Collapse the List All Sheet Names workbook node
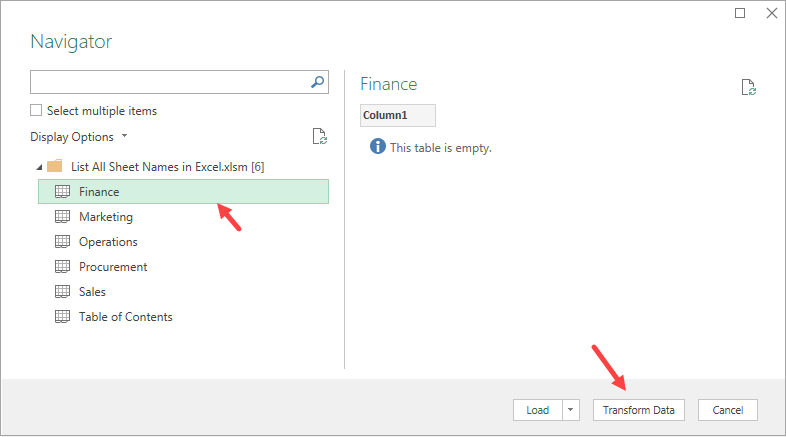The image size is (786, 437). pos(39,167)
